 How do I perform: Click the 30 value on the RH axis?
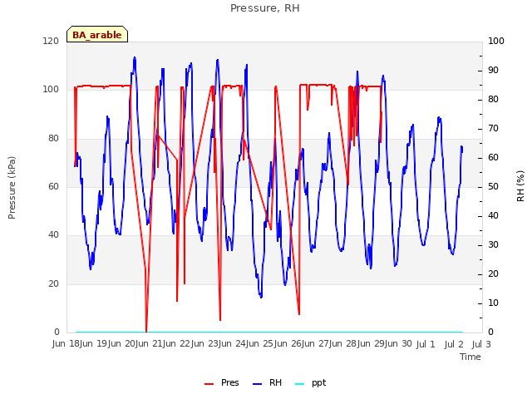(493, 244)
